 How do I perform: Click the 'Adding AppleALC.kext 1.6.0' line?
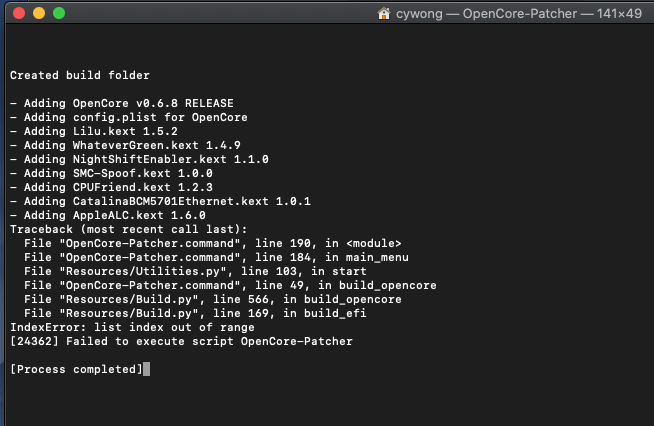pos(107,215)
